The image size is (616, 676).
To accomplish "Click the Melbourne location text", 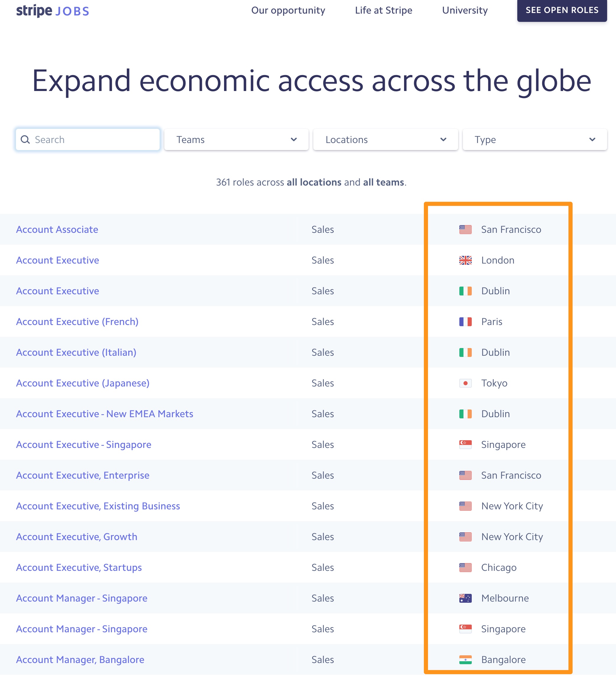I will [x=505, y=598].
